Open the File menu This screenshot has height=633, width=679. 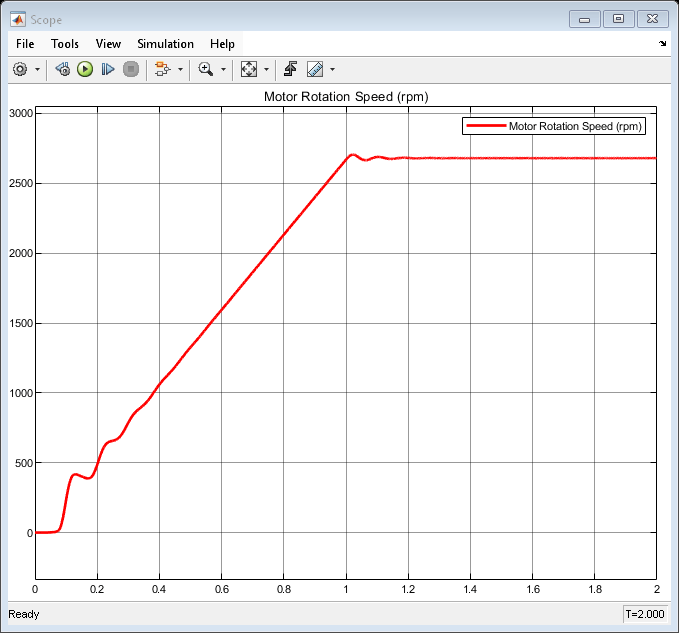click(x=25, y=44)
